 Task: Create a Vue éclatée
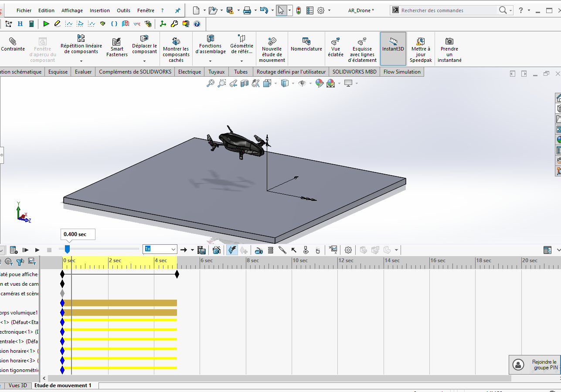tap(336, 47)
